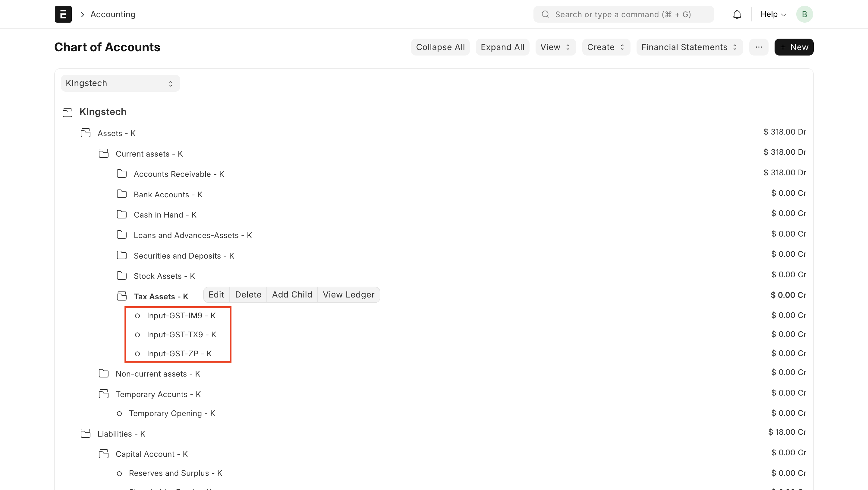Open the Help menu
868x490 pixels.
(773, 14)
